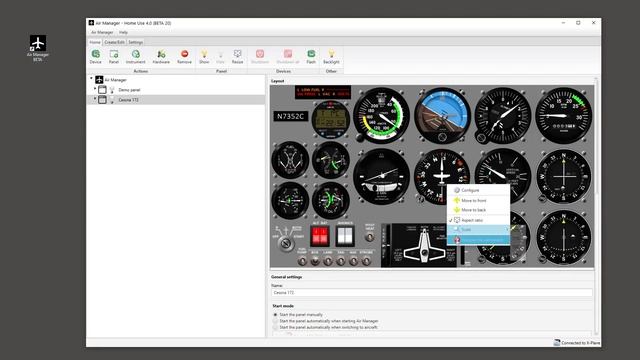Viewport: 640px width, 360px height.
Task: Click the red Remove icon
Action: pos(184,54)
